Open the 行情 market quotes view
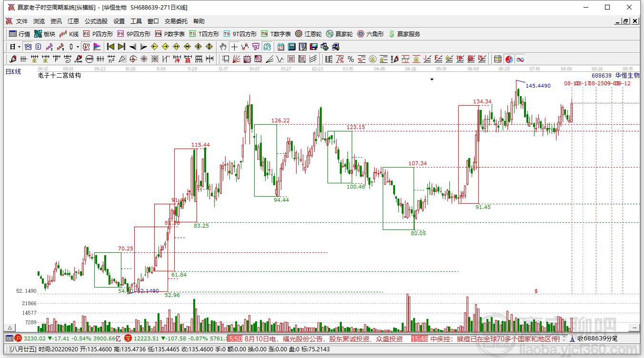This screenshot has height=358, width=644. 20,34
